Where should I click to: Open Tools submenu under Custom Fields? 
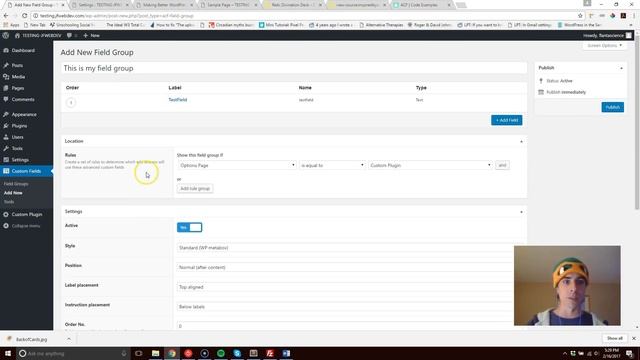(9, 202)
